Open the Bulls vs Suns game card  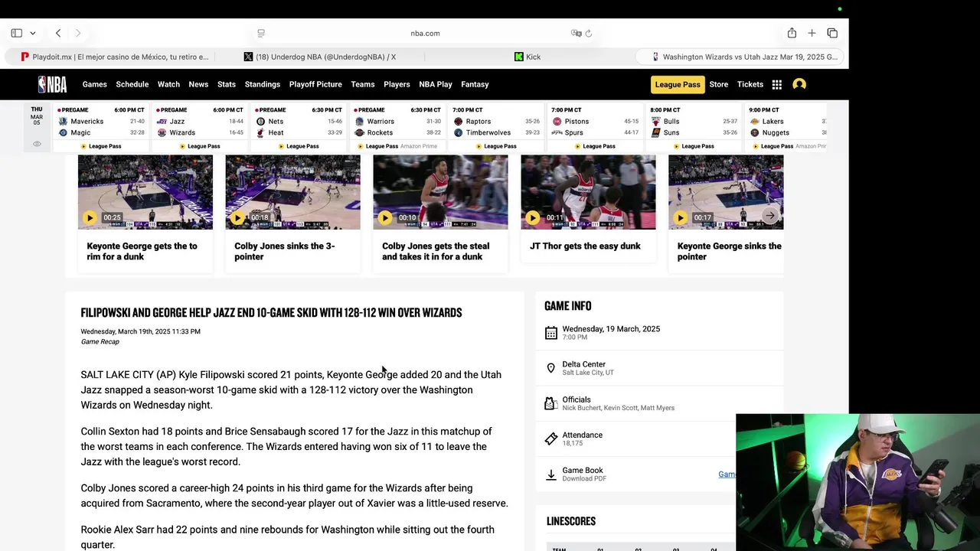point(694,127)
